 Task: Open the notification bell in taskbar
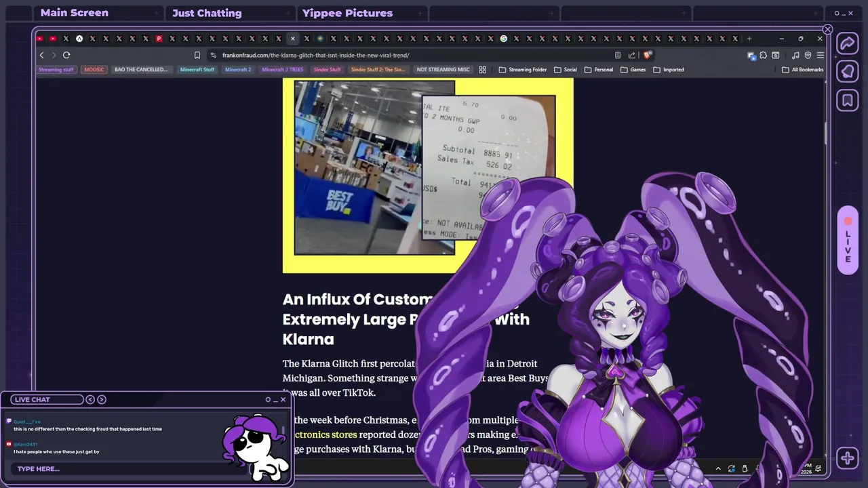pyautogui.click(x=818, y=468)
